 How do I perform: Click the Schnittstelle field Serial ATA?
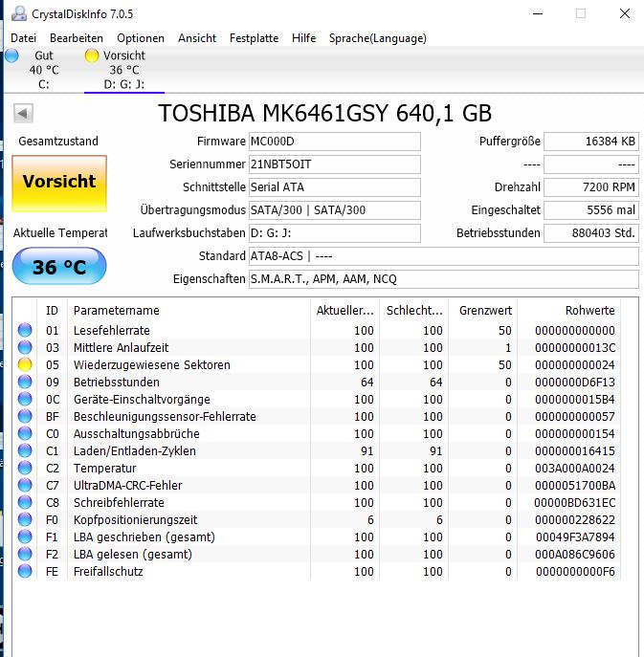click(335, 187)
